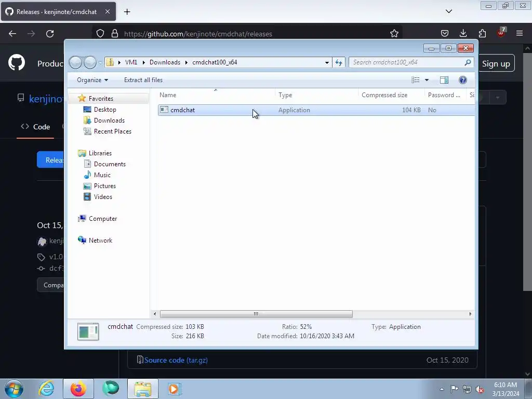Open Internet Explorer from taskbar

click(x=46, y=389)
